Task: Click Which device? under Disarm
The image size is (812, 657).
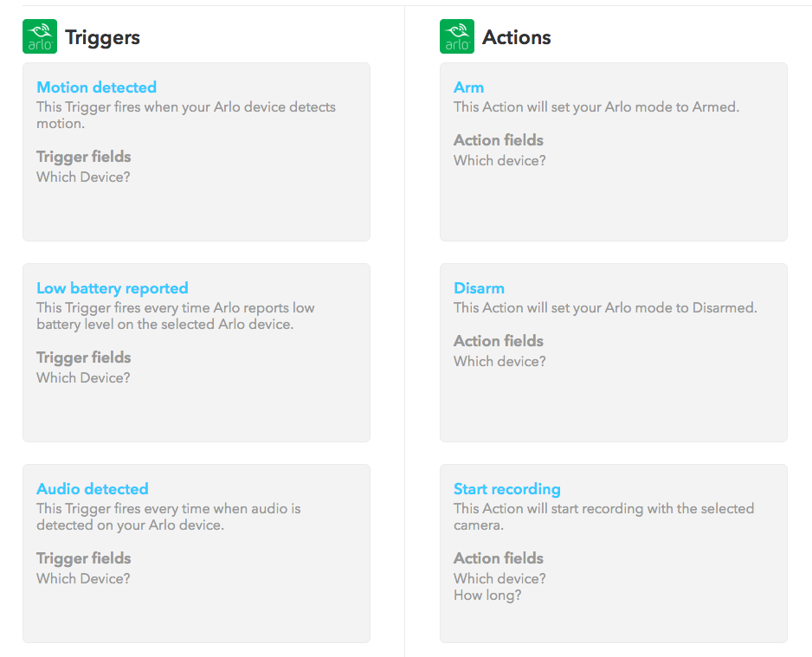Action: pos(499,361)
